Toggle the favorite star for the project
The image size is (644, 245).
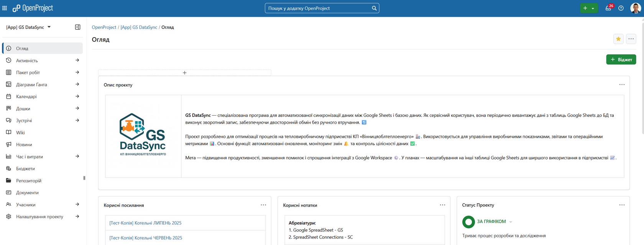pyautogui.click(x=618, y=39)
